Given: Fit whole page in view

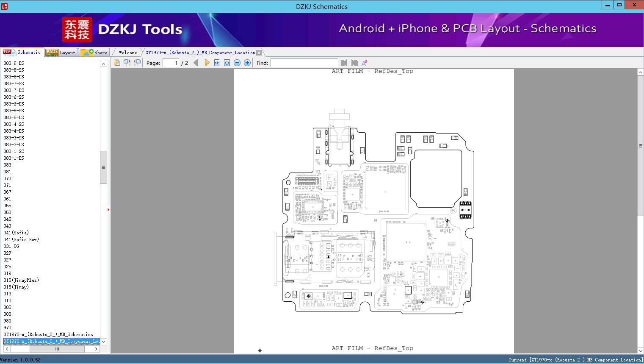Looking at the screenshot, I should [227, 63].
